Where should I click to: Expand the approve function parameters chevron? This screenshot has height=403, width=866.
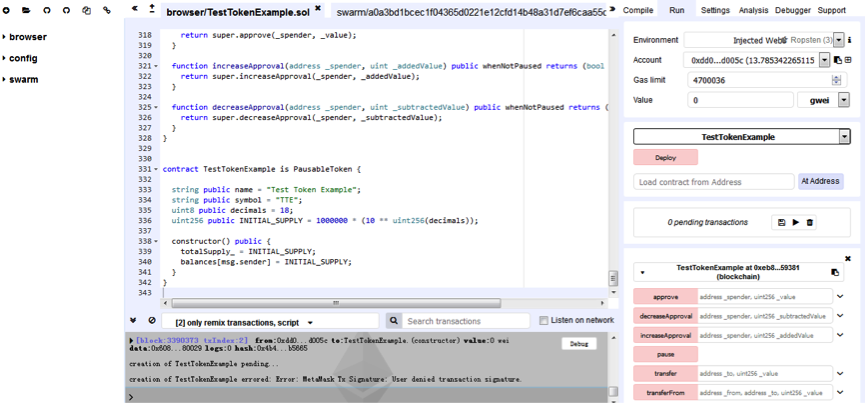point(840,296)
